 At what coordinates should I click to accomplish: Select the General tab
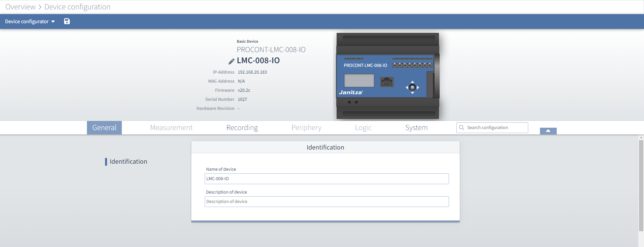tap(104, 128)
